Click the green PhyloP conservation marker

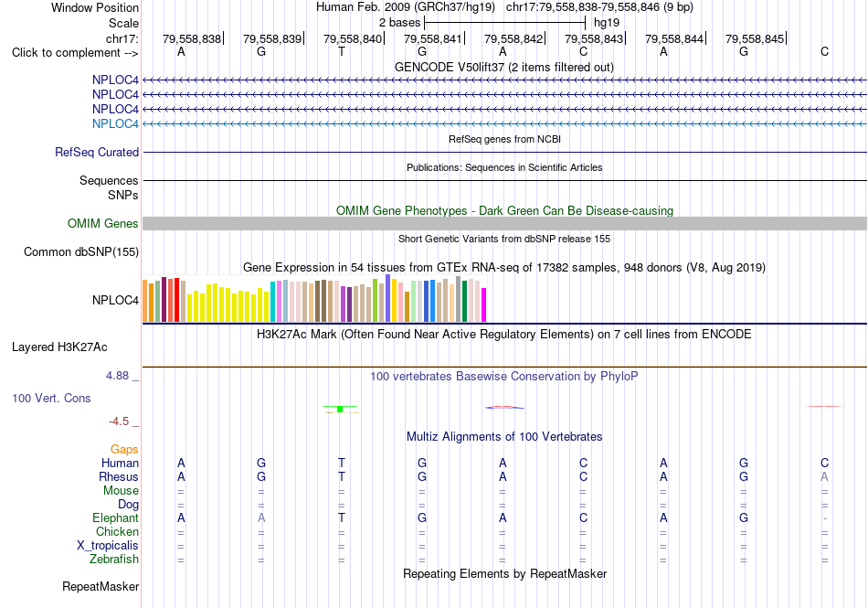[x=340, y=410]
